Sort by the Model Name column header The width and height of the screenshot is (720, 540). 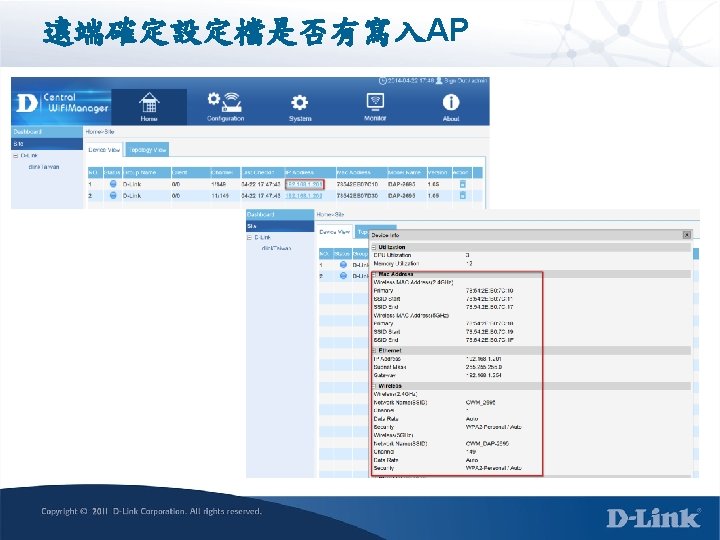[x=407, y=173]
